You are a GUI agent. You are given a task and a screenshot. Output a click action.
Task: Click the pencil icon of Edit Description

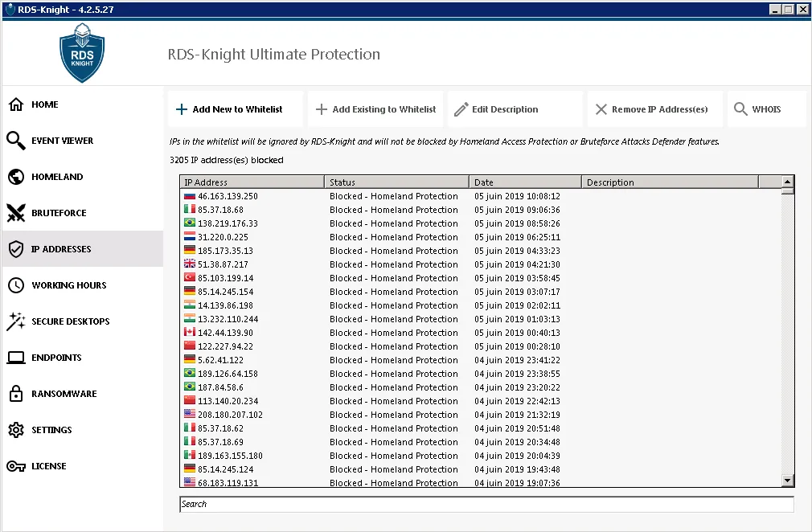pos(461,109)
